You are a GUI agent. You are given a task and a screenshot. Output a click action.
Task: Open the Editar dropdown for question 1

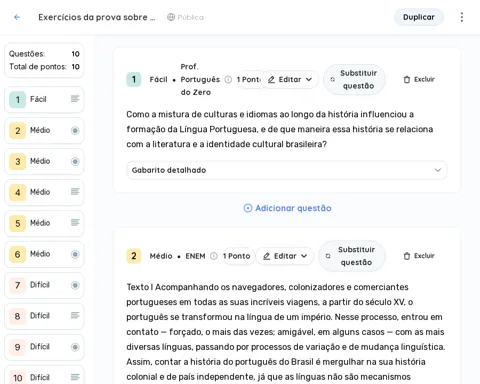(289, 79)
